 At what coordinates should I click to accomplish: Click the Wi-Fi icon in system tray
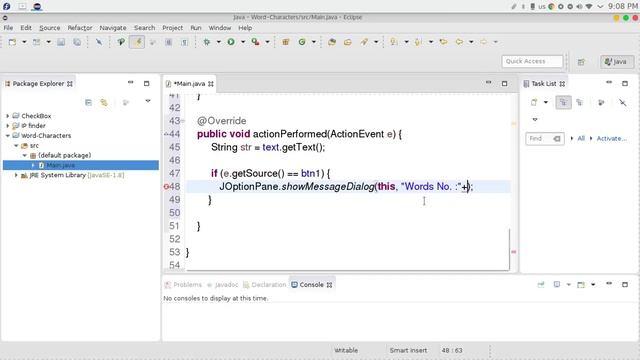[589, 7]
